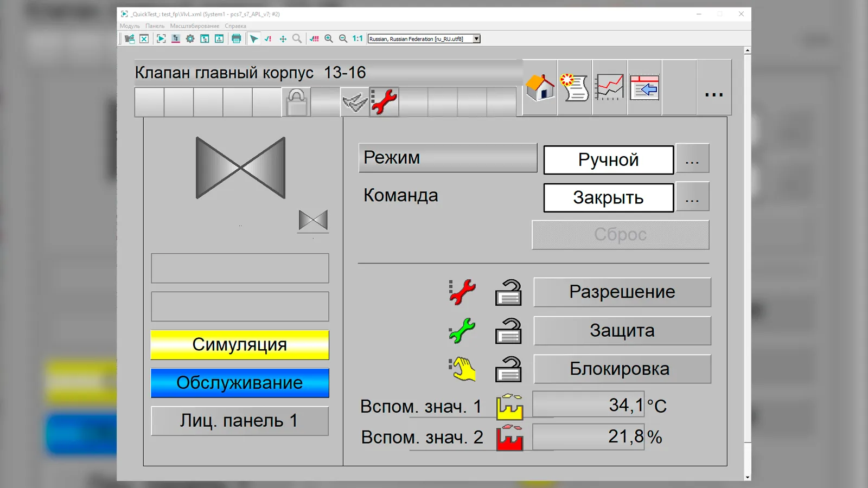Click the Лиц. панель 1 button

pyautogui.click(x=239, y=421)
